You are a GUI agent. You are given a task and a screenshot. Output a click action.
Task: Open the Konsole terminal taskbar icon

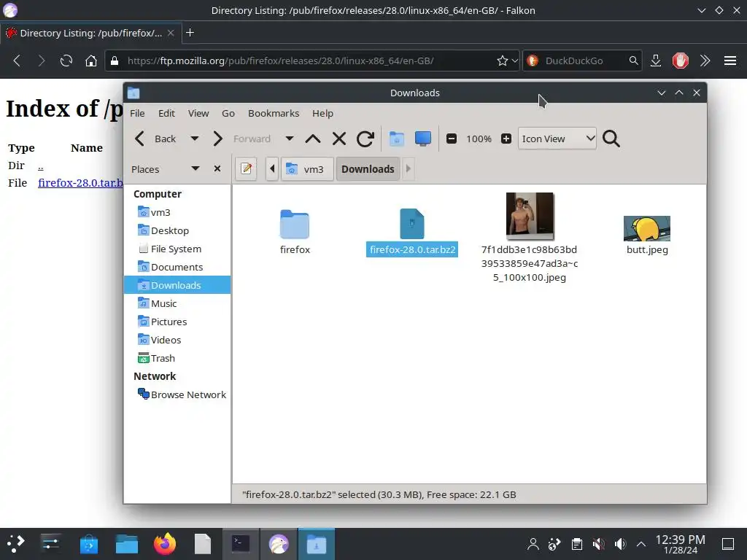241,544
